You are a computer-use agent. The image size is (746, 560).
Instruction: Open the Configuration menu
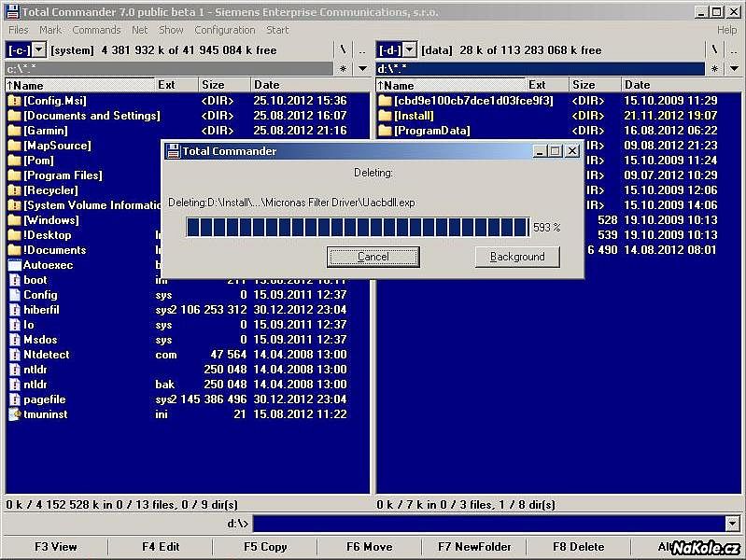point(225,30)
